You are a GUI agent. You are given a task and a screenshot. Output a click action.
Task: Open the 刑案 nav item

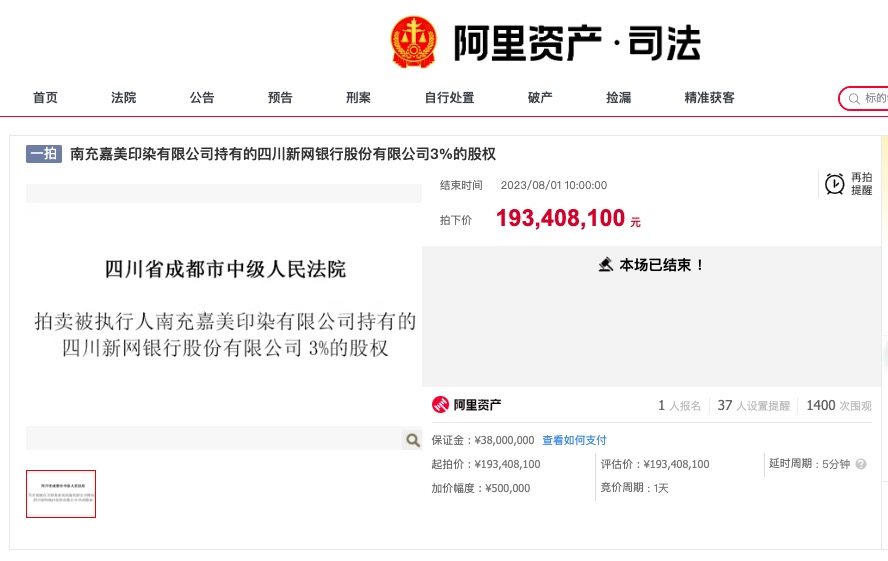pos(358,97)
